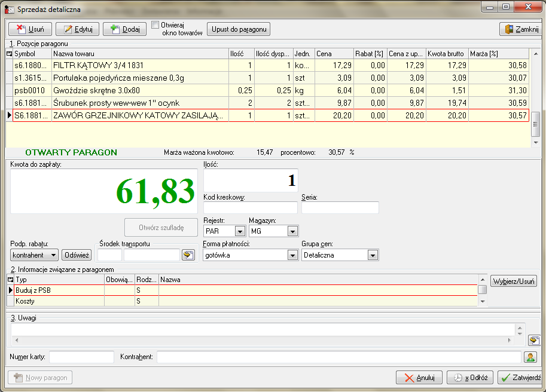
Task: Click the application icon in the title bar
Action: coord(10,10)
